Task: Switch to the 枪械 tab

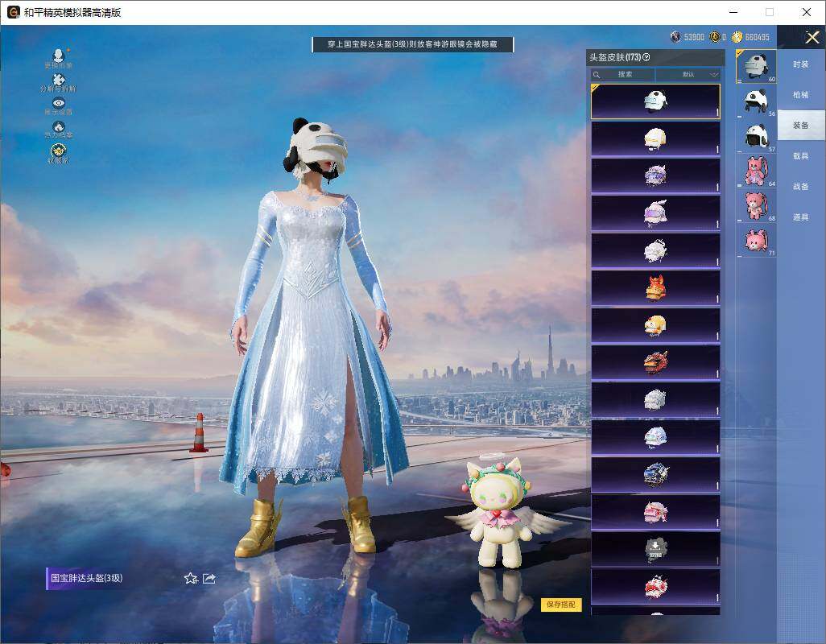Action: [x=801, y=95]
